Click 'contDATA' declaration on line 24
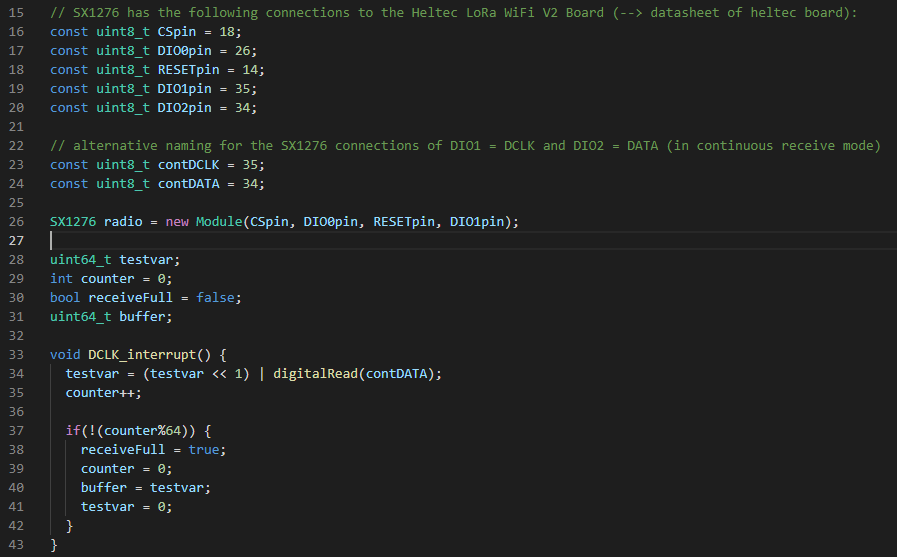Viewport: 897px width, 557px height. (x=188, y=184)
